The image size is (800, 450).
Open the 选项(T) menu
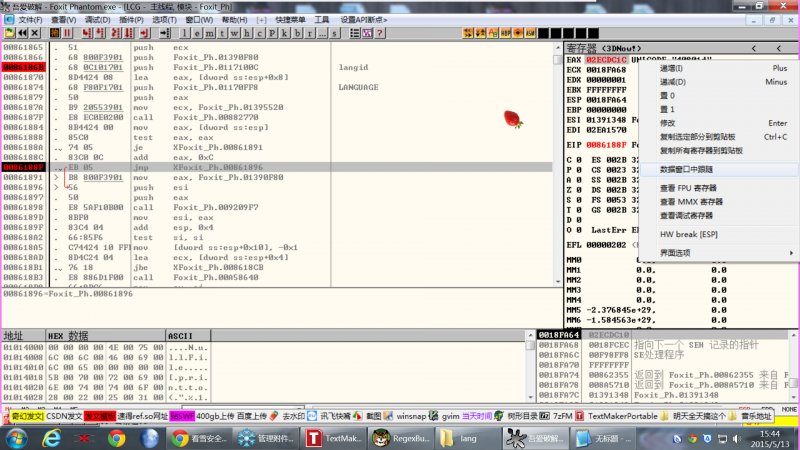coord(164,20)
